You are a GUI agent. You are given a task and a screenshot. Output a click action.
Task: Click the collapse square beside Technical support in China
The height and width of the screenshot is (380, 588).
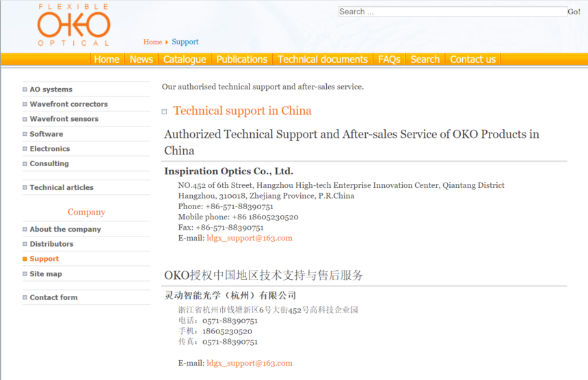(164, 111)
